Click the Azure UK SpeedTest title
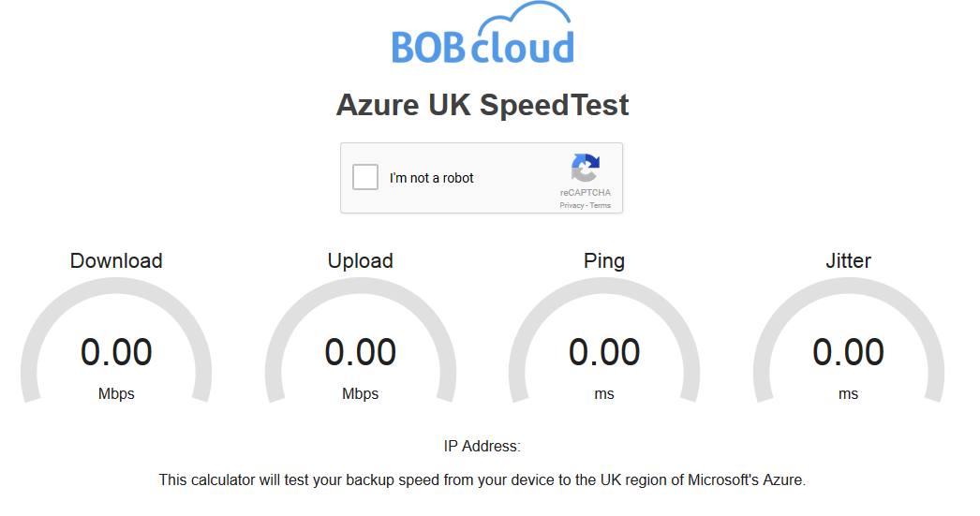This screenshot has width=980, height=516. (x=483, y=105)
